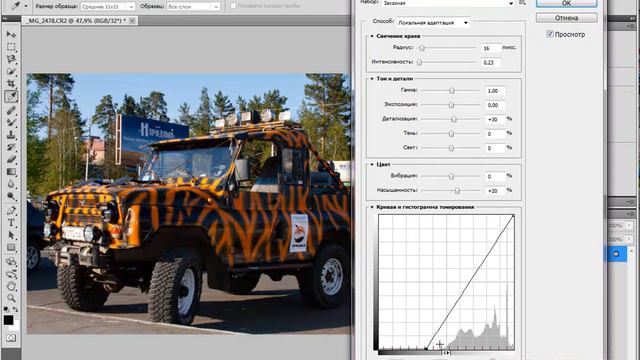The height and width of the screenshot is (360, 640).
Task: Click the foreground color swatch
Action: click(x=8, y=320)
